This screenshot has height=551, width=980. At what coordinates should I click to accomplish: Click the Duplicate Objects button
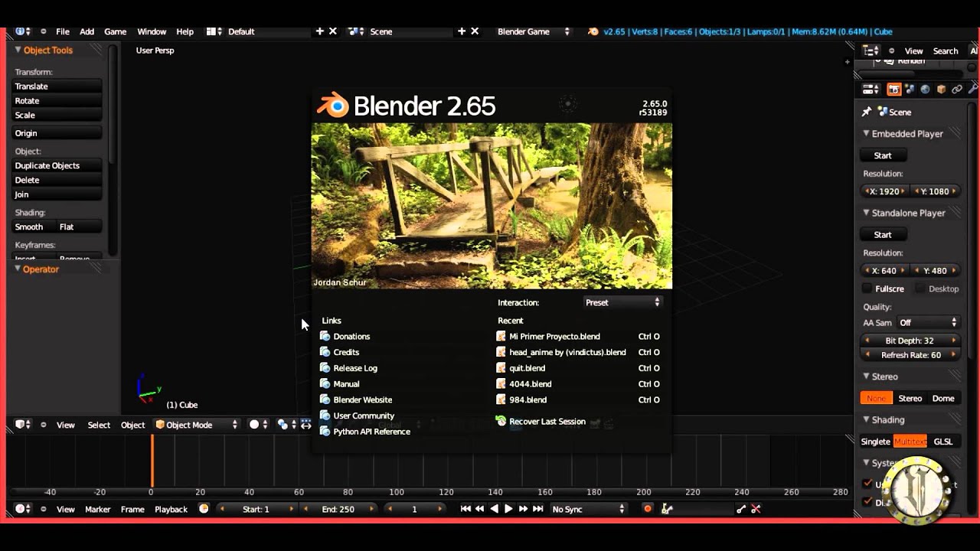click(x=57, y=165)
